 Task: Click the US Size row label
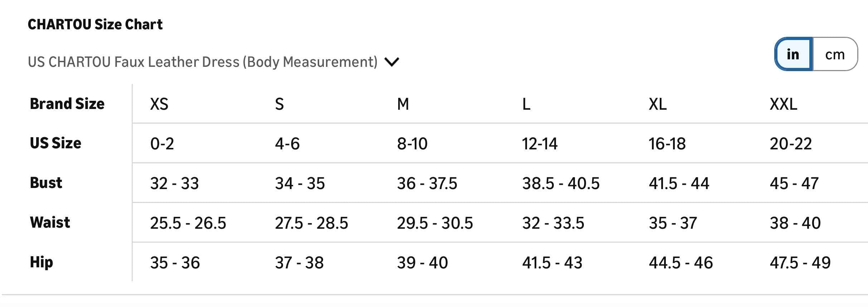click(55, 143)
